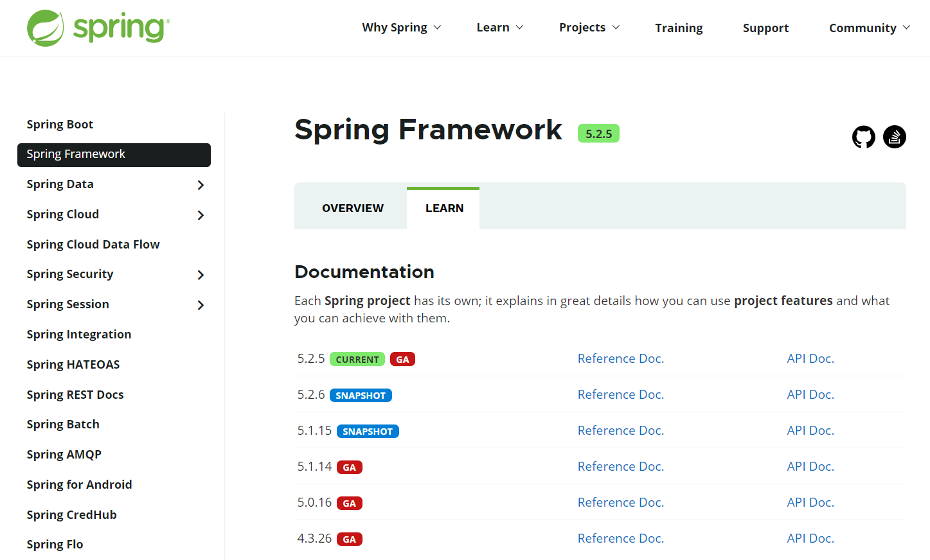Open the Training page
The width and height of the screenshot is (930, 560).
(679, 28)
